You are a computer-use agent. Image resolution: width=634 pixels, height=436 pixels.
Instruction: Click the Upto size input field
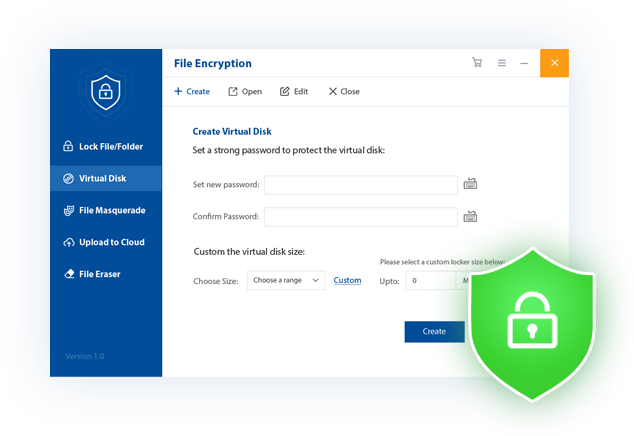[x=430, y=281]
